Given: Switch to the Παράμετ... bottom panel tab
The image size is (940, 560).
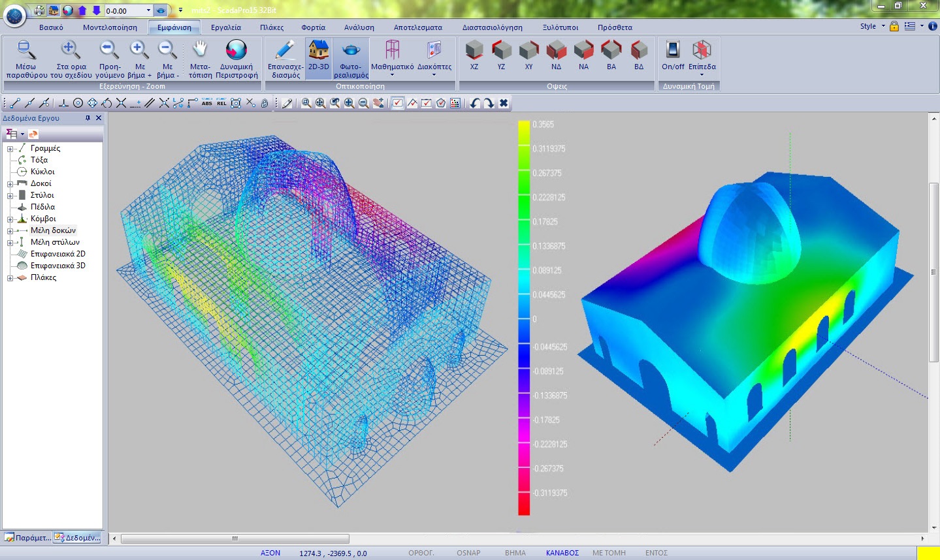Looking at the screenshot, I should tap(27, 538).
